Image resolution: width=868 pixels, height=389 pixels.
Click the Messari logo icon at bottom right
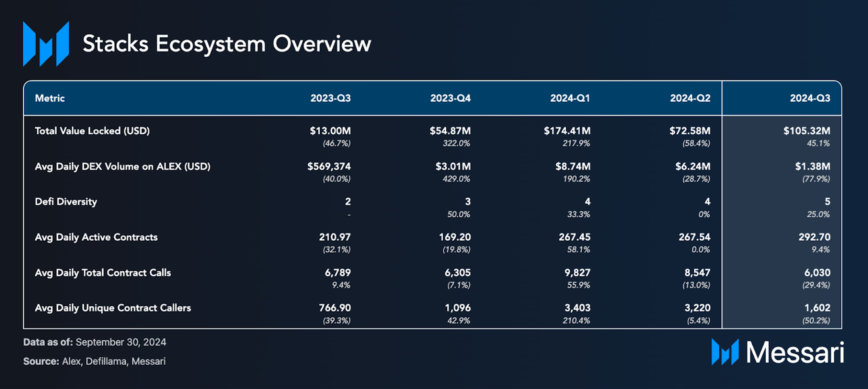point(725,352)
